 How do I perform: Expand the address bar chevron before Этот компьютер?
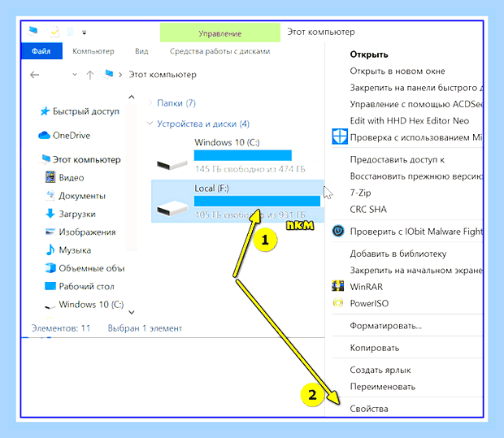coord(120,75)
